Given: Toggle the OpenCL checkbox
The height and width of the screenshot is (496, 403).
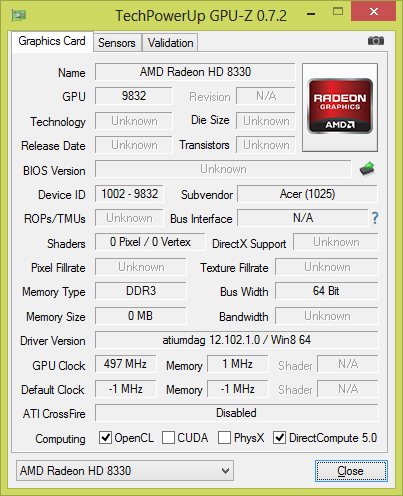Looking at the screenshot, I should [105, 437].
